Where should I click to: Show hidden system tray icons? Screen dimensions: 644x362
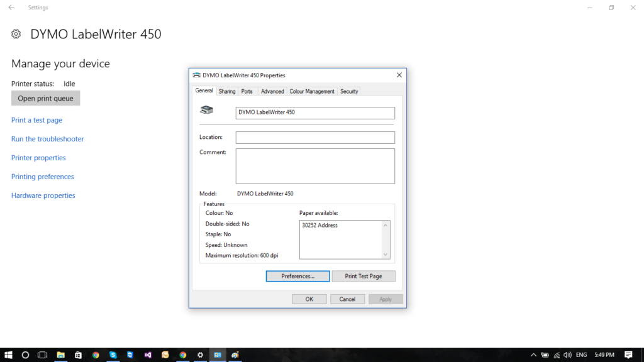pyautogui.click(x=533, y=355)
